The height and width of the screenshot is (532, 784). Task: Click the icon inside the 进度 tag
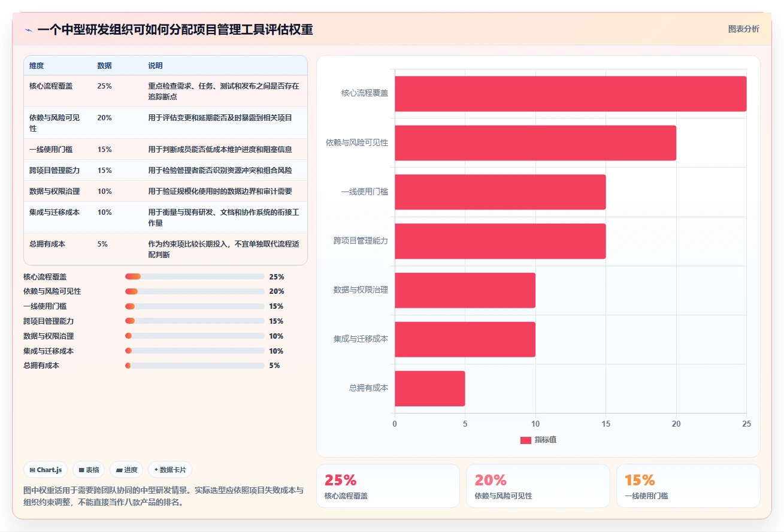119,470
